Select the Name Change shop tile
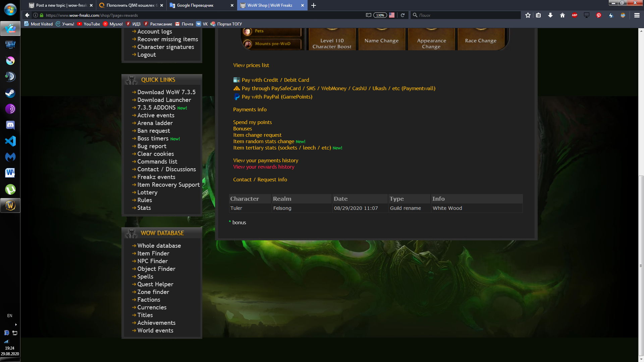Image resolution: width=644 pixels, height=362 pixels. click(382, 40)
